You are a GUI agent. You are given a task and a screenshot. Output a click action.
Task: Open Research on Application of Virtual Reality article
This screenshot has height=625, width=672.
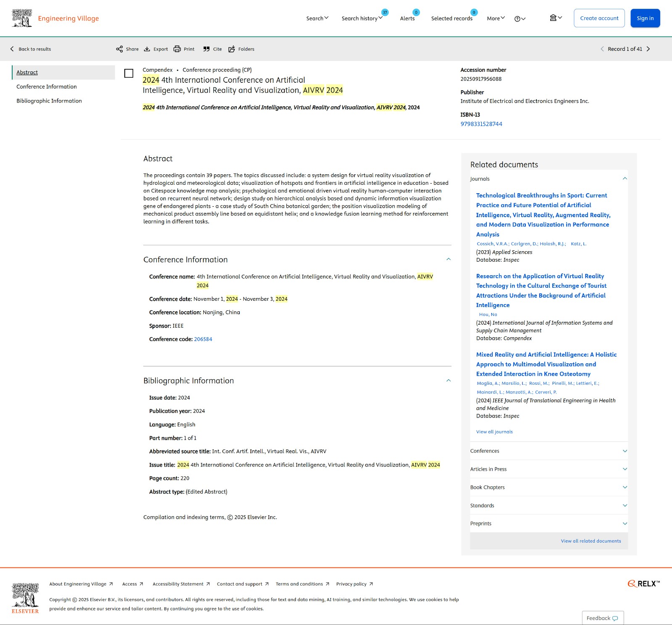pos(541,290)
